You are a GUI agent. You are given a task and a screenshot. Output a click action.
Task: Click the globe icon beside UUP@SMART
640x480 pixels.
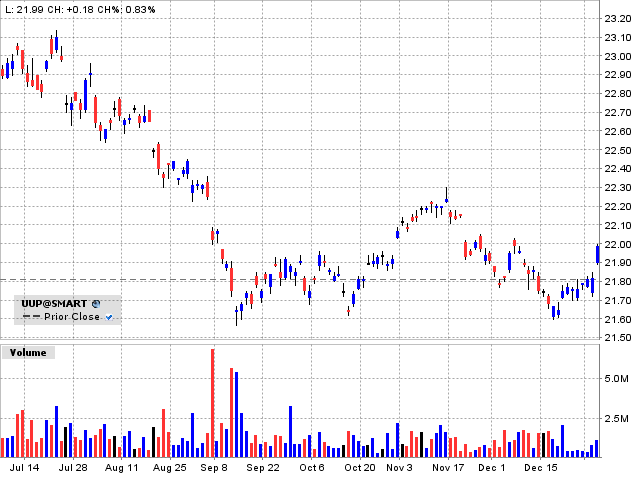(x=96, y=303)
